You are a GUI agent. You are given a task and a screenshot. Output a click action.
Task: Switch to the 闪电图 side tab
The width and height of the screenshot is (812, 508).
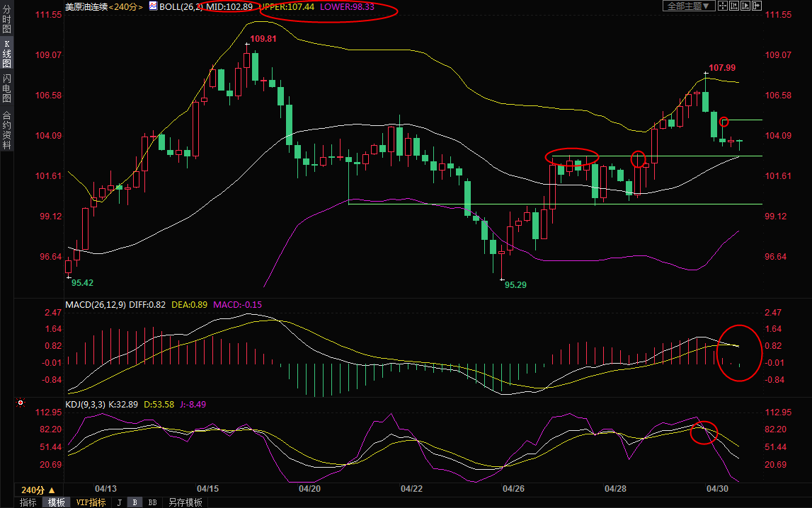pos(6,88)
